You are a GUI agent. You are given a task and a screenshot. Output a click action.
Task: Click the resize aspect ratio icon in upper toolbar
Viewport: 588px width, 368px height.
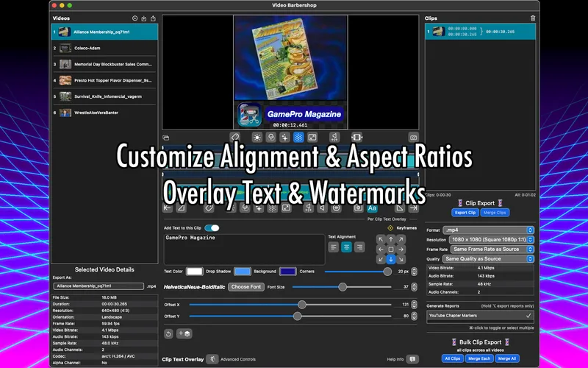(312, 138)
